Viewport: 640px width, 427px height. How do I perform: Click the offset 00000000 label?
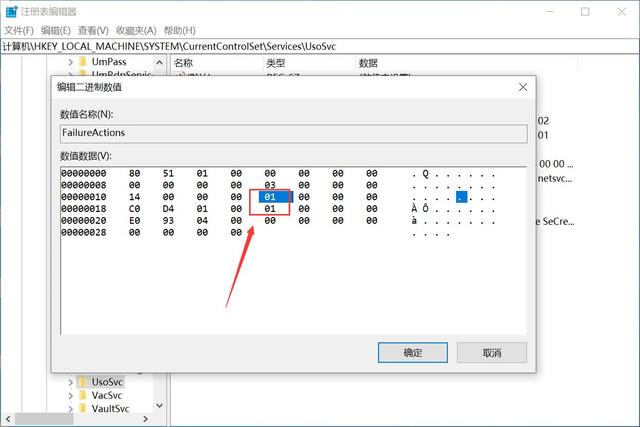click(84, 173)
